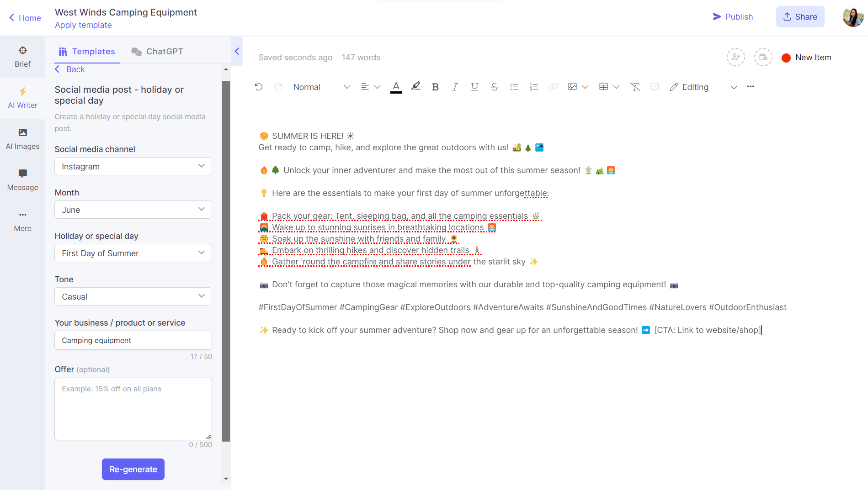Screen dimensions: 868x490
Task: Open the Brief sidebar panel
Action: (22, 57)
